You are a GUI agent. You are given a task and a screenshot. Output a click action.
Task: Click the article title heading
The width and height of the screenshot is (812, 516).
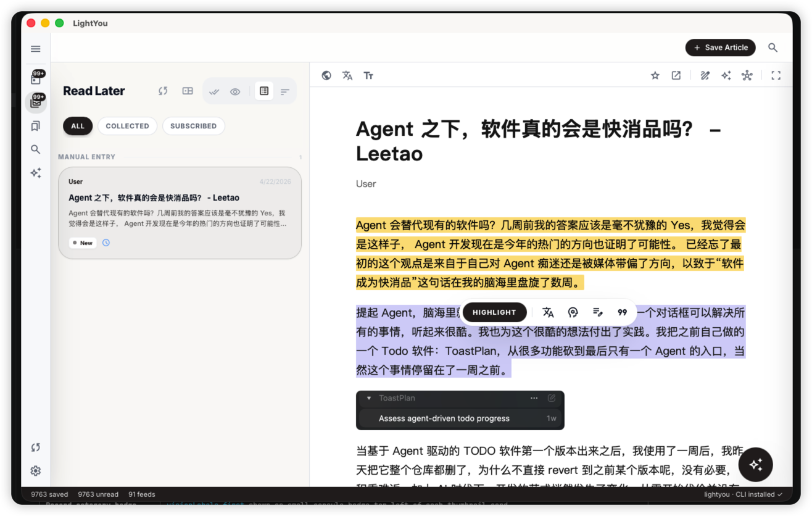click(538, 141)
